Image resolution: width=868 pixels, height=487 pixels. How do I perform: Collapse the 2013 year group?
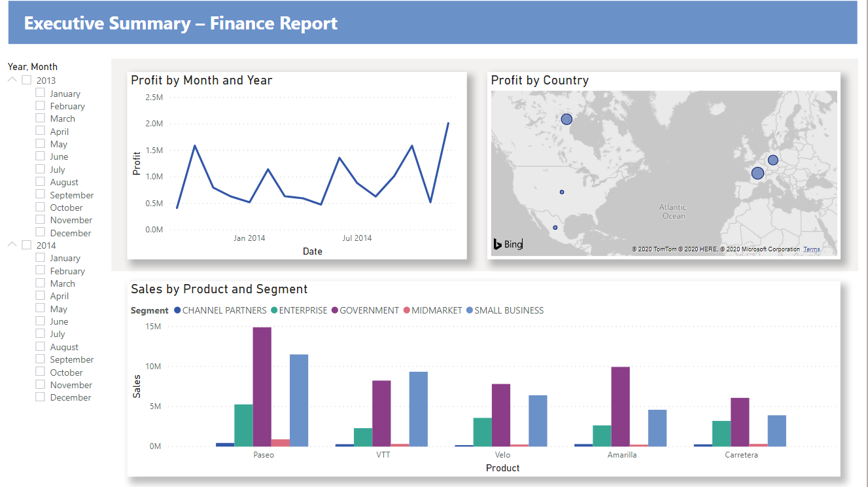[x=12, y=80]
